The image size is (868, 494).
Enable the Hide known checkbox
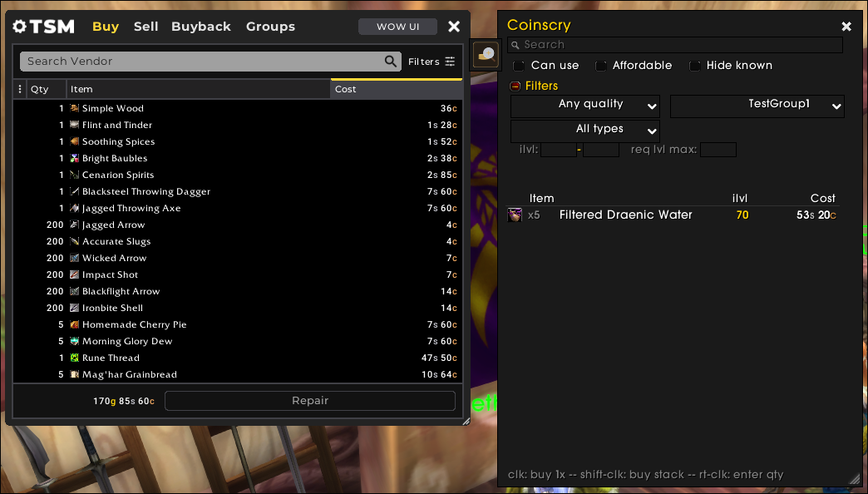coord(695,66)
